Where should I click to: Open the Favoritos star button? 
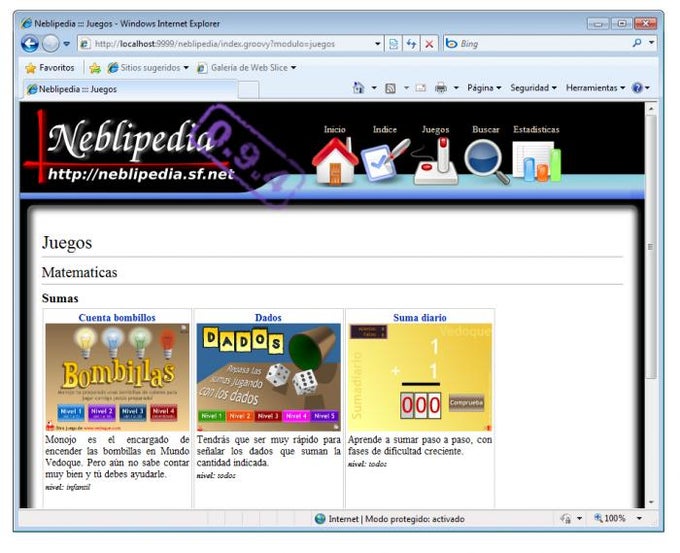click(50, 68)
